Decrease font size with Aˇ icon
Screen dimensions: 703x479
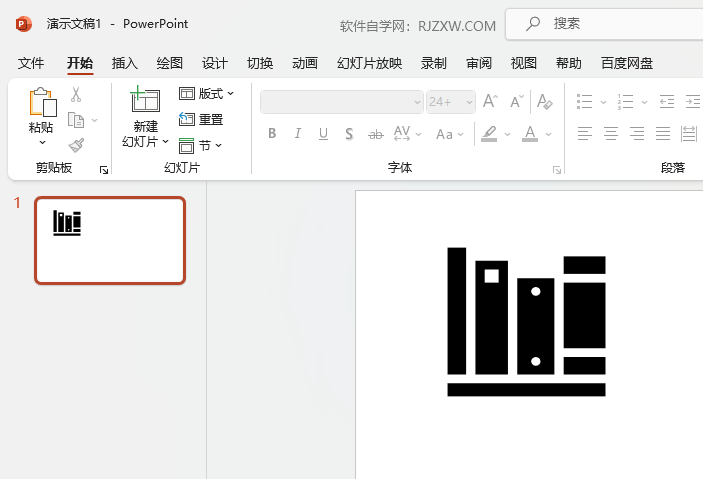click(x=516, y=101)
